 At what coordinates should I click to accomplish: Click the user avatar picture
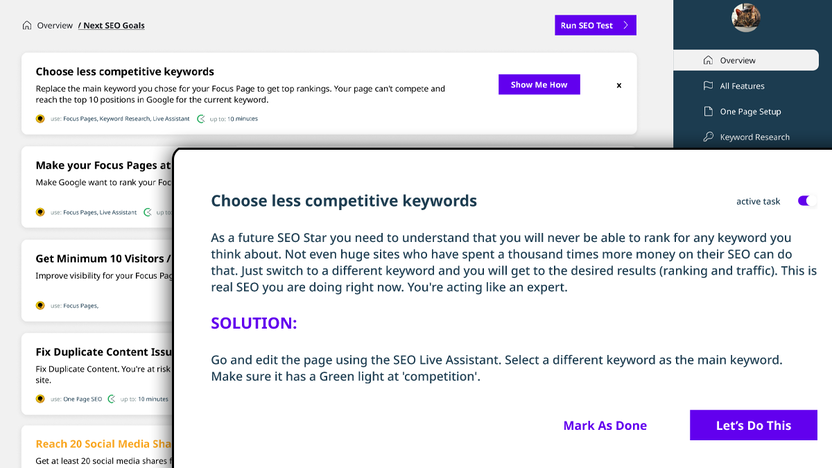click(x=746, y=17)
